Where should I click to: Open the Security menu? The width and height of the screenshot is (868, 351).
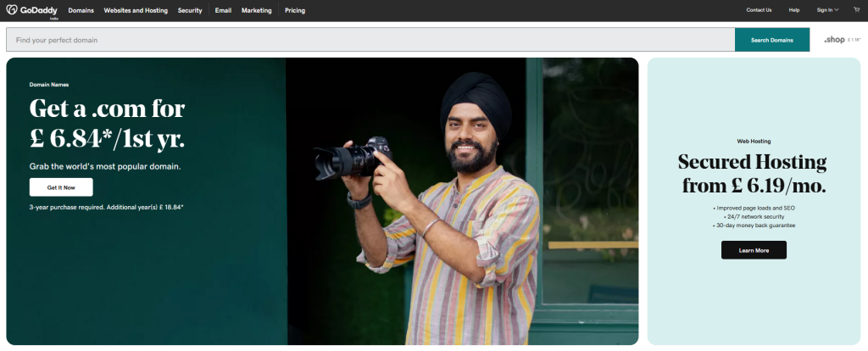[190, 10]
